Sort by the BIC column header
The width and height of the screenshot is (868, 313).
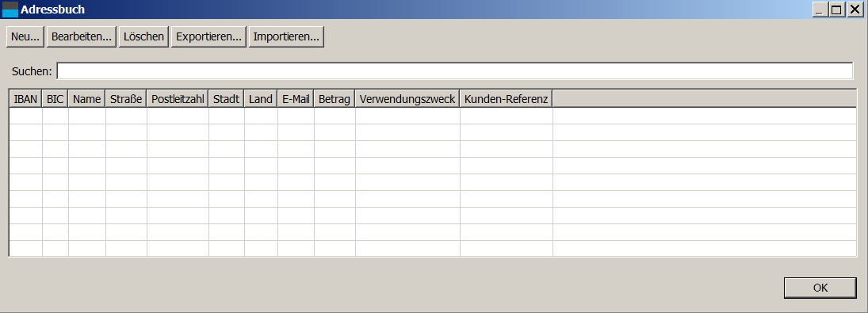click(55, 99)
